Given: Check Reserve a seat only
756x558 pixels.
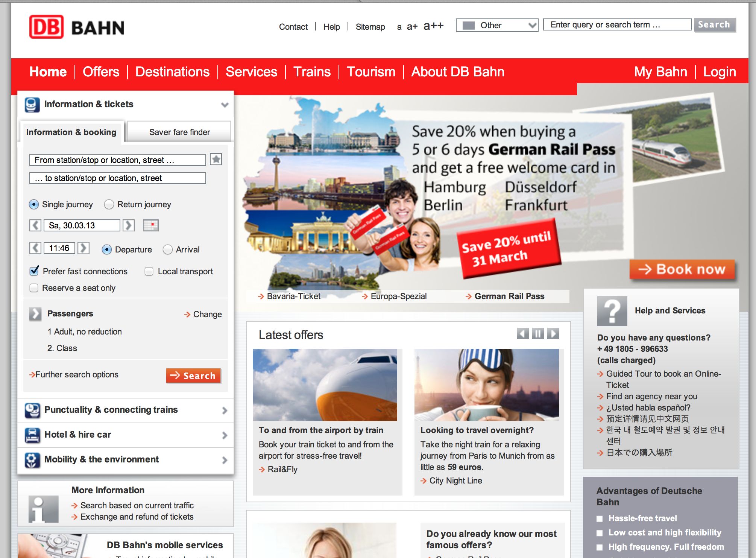Looking at the screenshot, I should coord(34,288).
